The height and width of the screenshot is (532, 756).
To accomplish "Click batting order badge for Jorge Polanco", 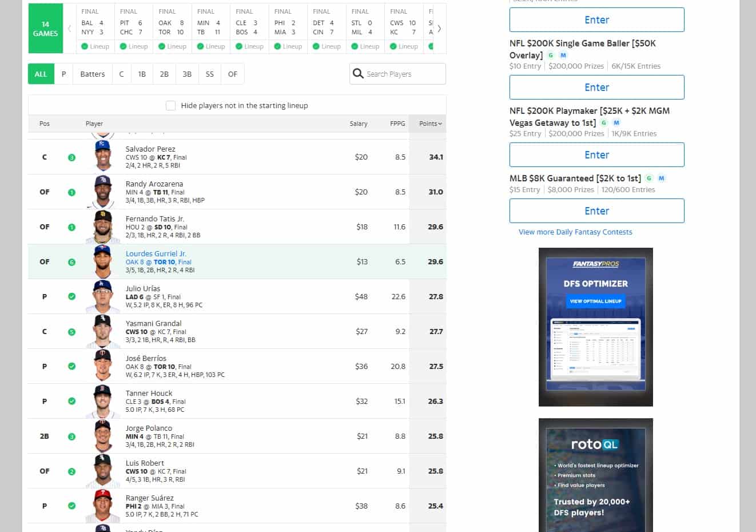I will click(71, 436).
